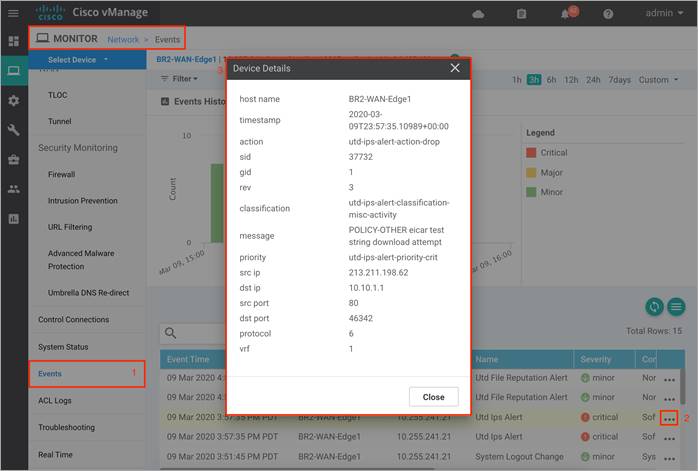Click the green bar in Events chart
698x471 pixels.
(217, 203)
